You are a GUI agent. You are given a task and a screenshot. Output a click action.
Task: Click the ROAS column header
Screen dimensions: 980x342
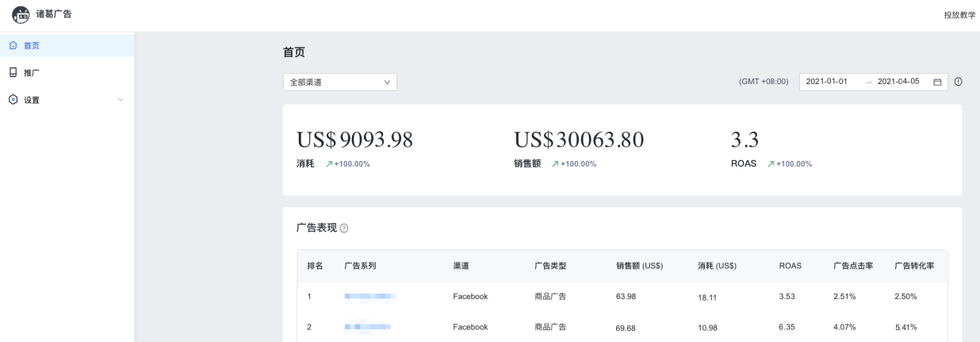(791, 266)
